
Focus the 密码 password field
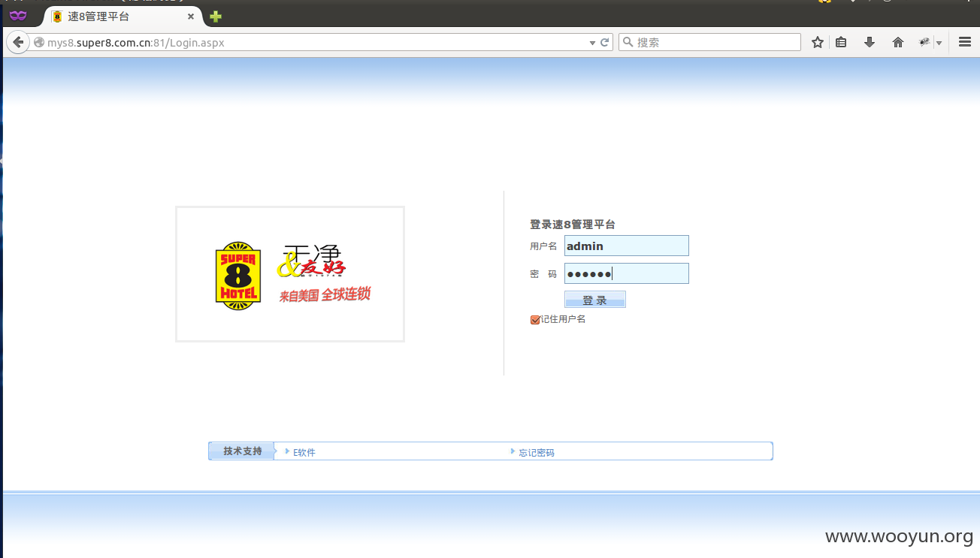[627, 273]
